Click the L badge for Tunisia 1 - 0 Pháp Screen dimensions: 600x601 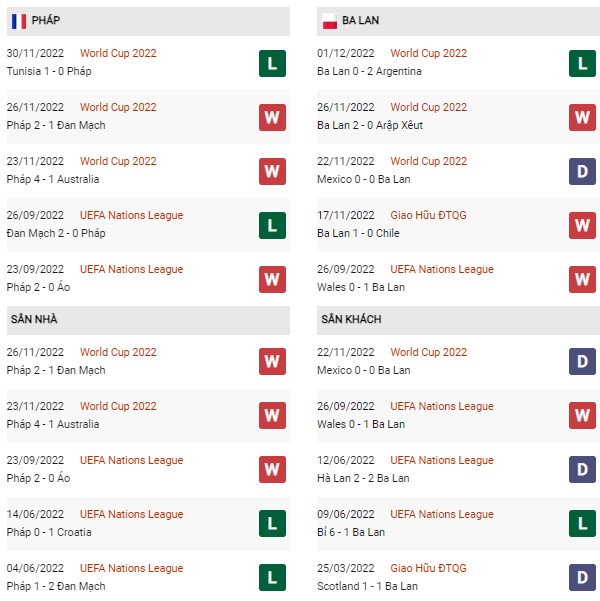pos(272,63)
